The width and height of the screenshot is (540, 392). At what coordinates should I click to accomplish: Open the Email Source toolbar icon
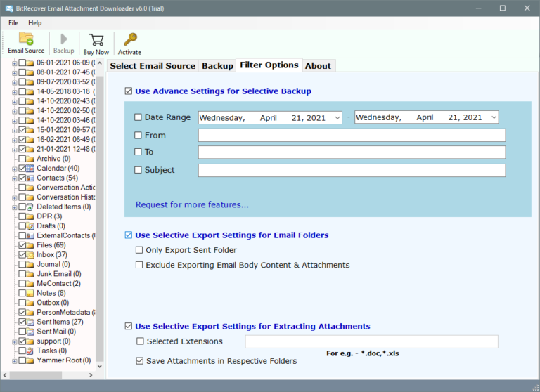pos(26,39)
